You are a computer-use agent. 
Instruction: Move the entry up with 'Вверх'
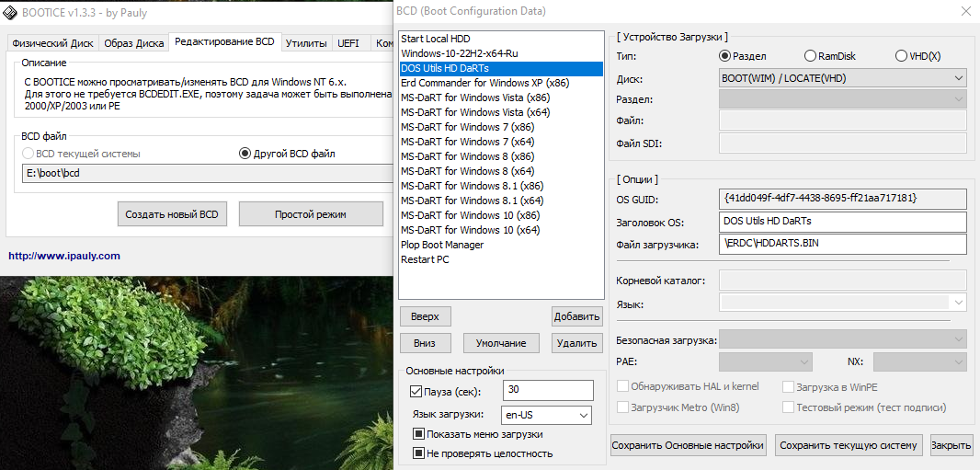click(425, 316)
